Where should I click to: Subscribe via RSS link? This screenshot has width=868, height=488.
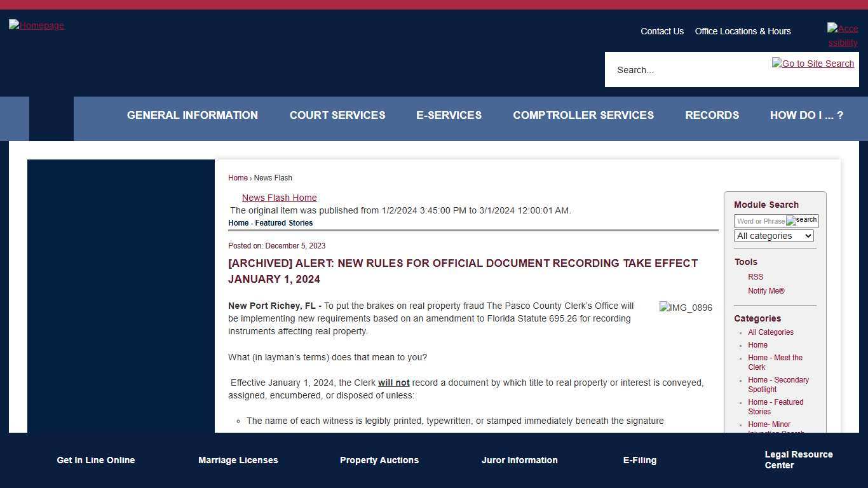coord(756,277)
